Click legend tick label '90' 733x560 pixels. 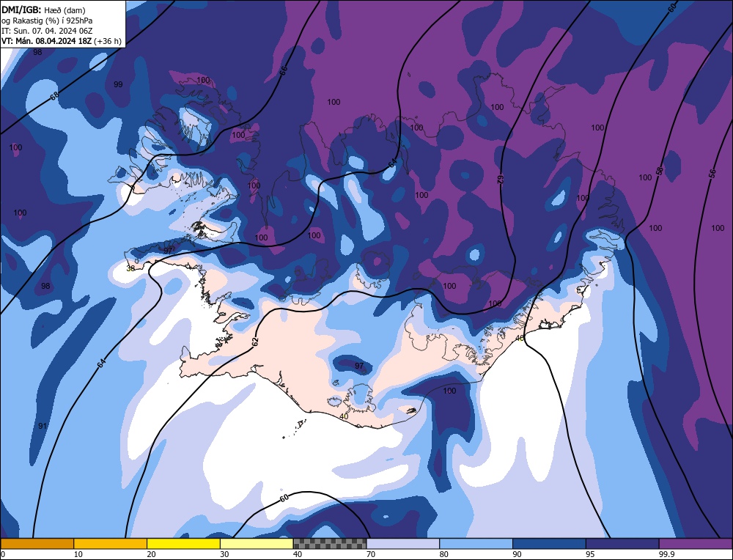tap(517, 554)
